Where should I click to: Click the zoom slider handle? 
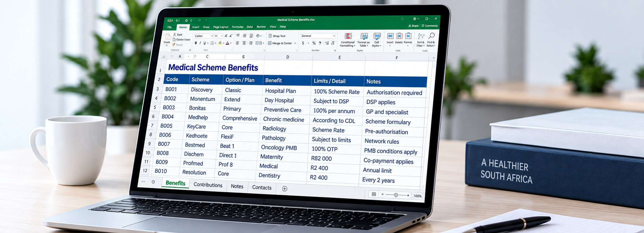pyautogui.click(x=396, y=195)
